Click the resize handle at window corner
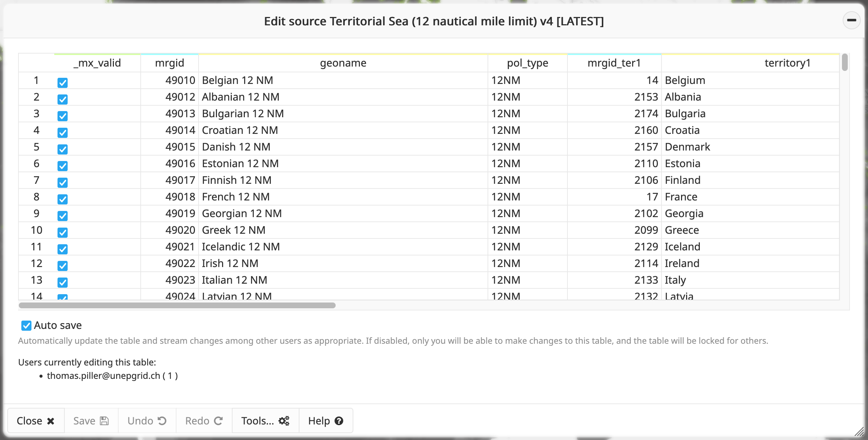The width and height of the screenshot is (868, 440). [x=859, y=431]
